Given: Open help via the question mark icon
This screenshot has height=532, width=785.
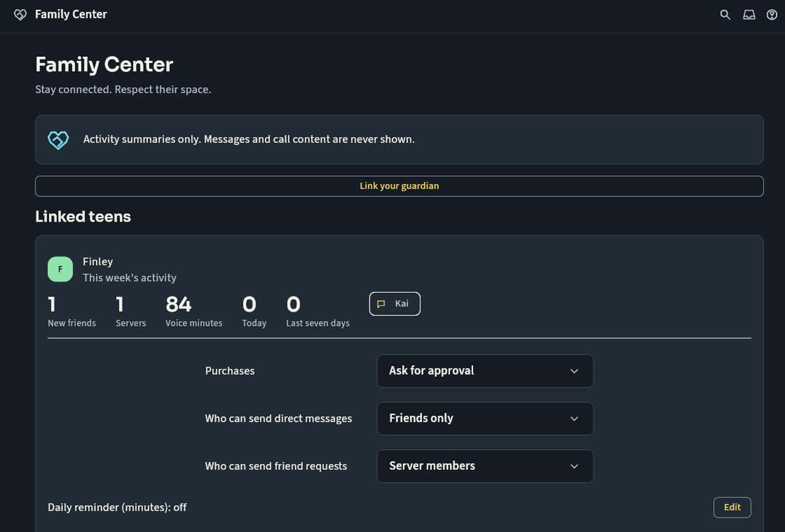Looking at the screenshot, I should pyautogui.click(x=772, y=14).
